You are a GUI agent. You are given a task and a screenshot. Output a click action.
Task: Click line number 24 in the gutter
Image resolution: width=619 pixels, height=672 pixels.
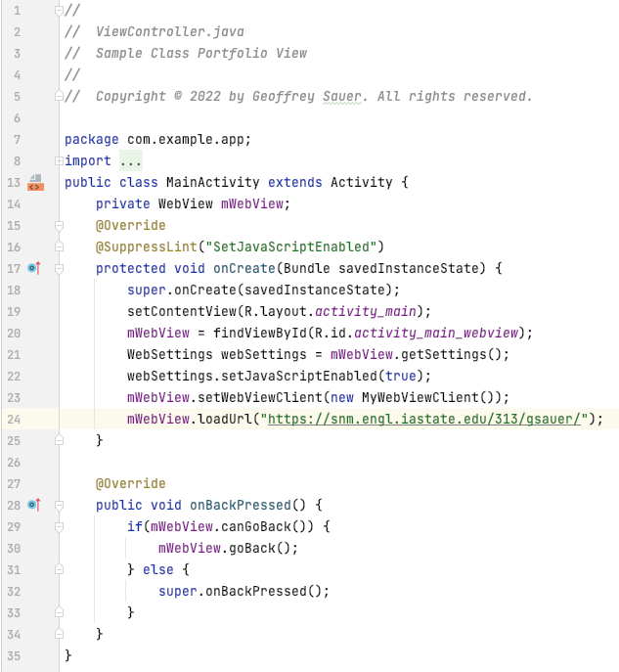click(x=14, y=419)
